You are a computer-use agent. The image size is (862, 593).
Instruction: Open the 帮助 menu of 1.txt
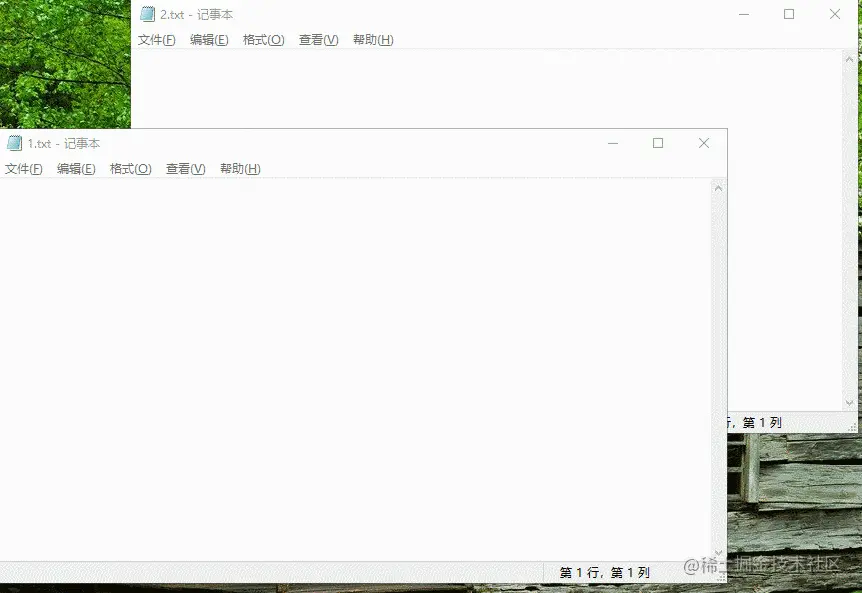(x=239, y=169)
